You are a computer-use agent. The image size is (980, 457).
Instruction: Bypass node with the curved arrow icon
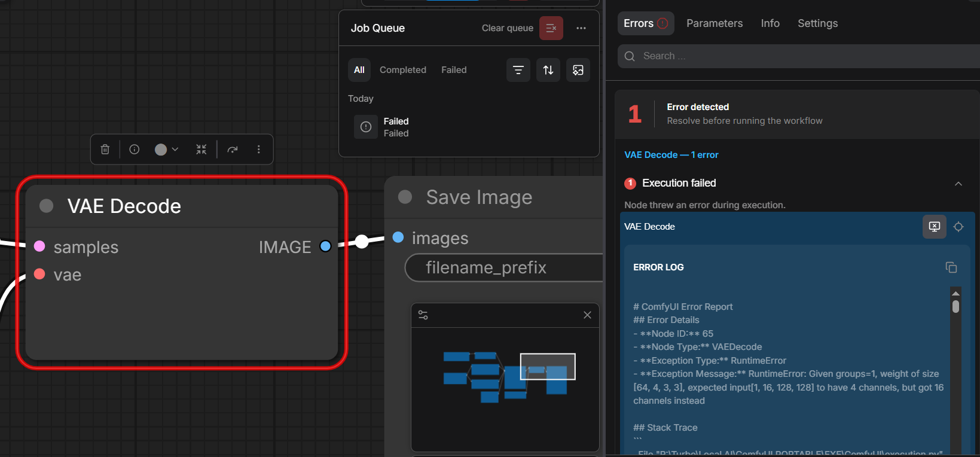pos(233,150)
